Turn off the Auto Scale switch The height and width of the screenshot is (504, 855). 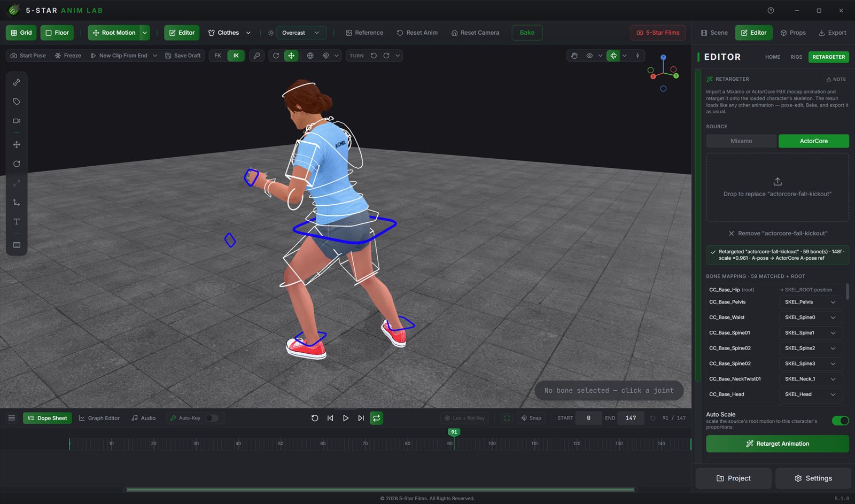840,421
